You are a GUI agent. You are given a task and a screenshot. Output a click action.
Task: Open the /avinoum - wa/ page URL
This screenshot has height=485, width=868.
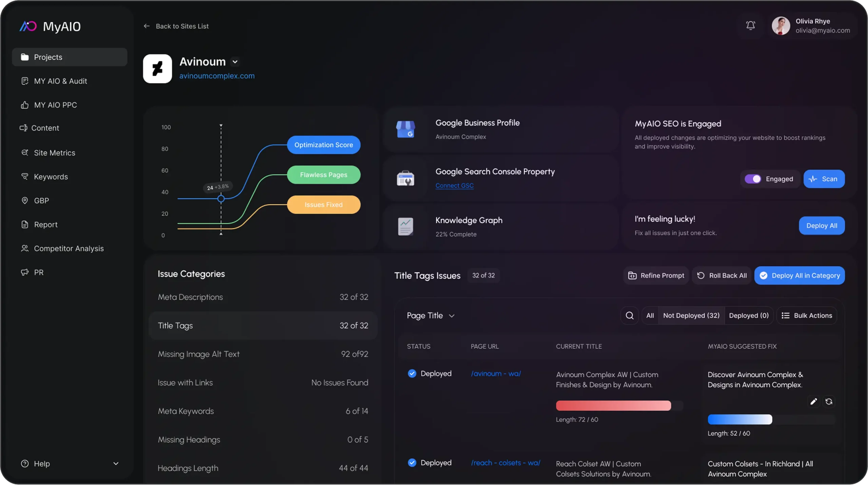pyautogui.click(x=496, y=373)
